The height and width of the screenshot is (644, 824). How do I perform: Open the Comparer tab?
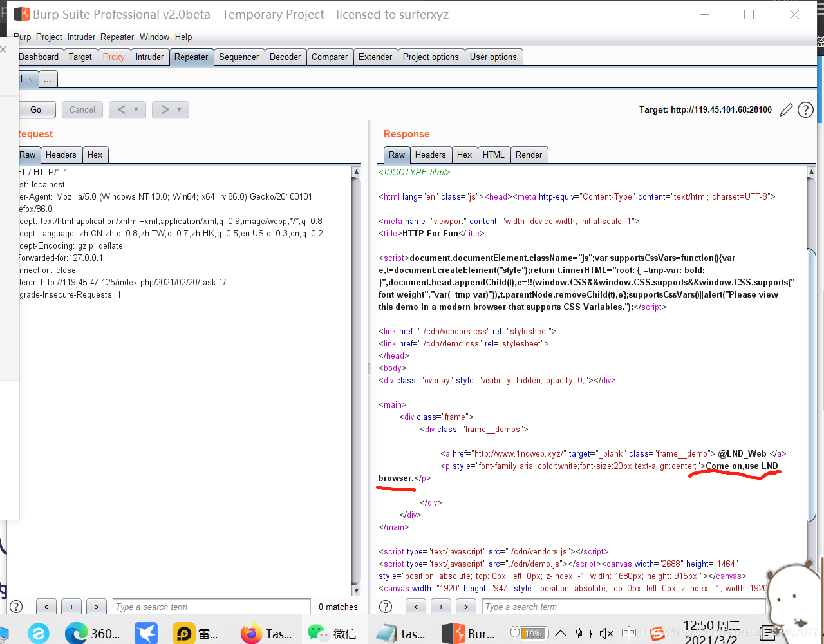[330, 57]
